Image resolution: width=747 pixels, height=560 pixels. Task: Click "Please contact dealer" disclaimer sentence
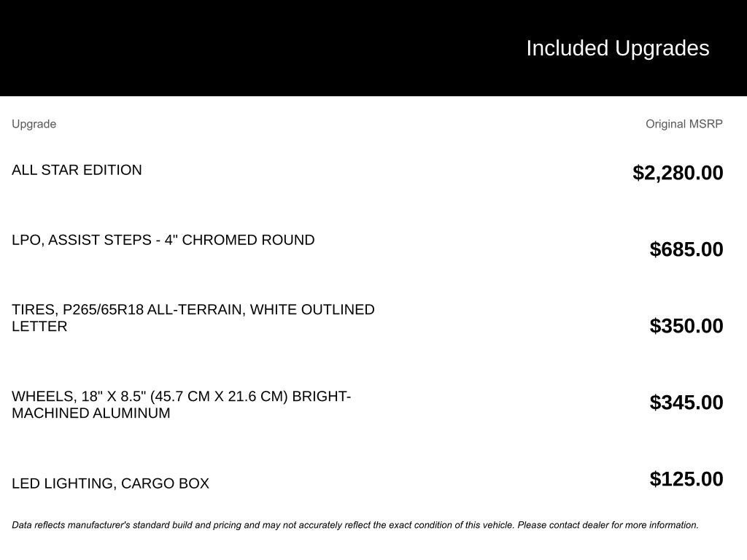[x=608, y=525]
